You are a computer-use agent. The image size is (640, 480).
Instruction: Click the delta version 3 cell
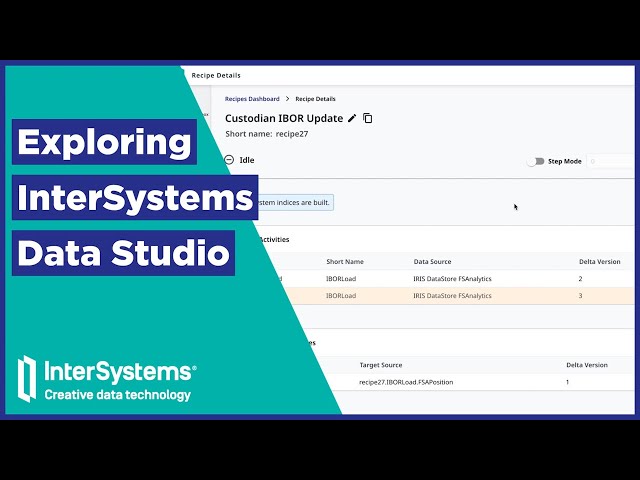(580, 296)
